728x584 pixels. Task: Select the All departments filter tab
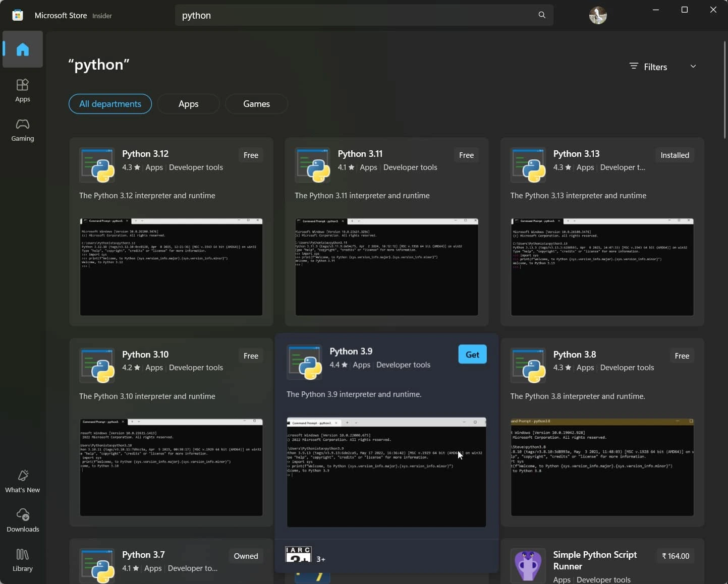110,104
